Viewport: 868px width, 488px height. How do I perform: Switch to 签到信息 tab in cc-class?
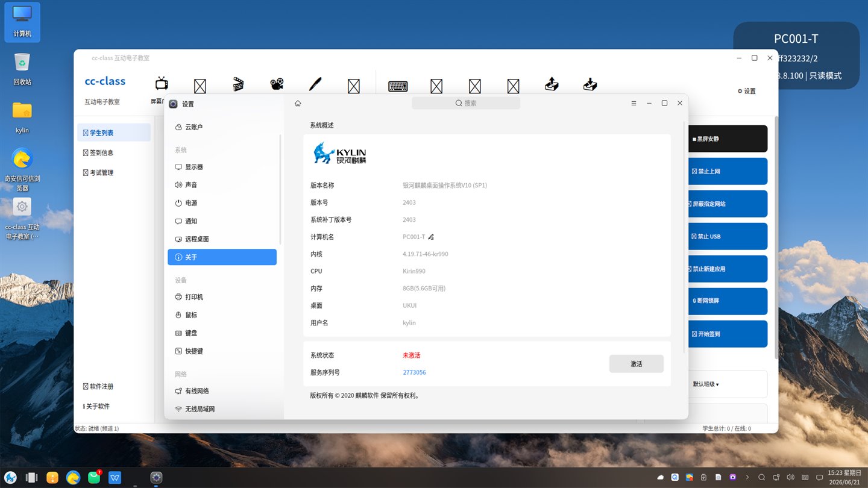pos(114,152)
